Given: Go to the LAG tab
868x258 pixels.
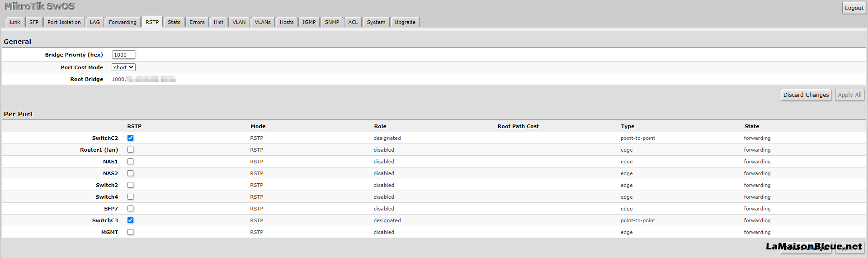Looking at the screenshot, I should (x=95, y=22).
